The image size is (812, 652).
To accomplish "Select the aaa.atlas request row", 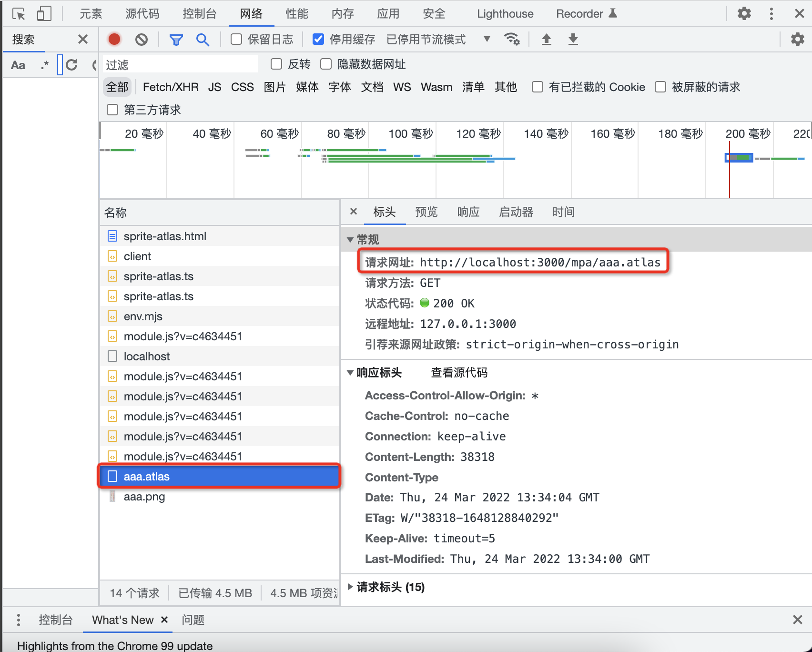I will coord(220,476).
